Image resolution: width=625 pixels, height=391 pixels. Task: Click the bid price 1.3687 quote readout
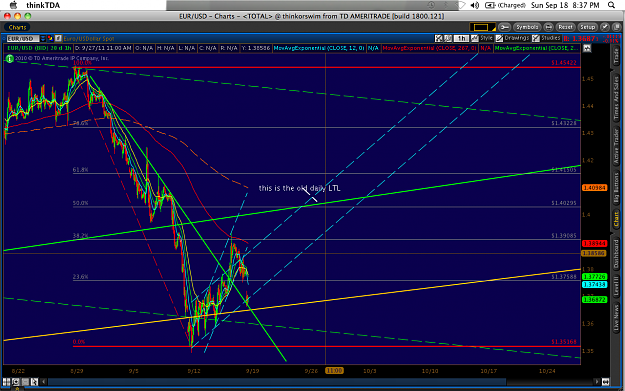[x=580, y=39]
